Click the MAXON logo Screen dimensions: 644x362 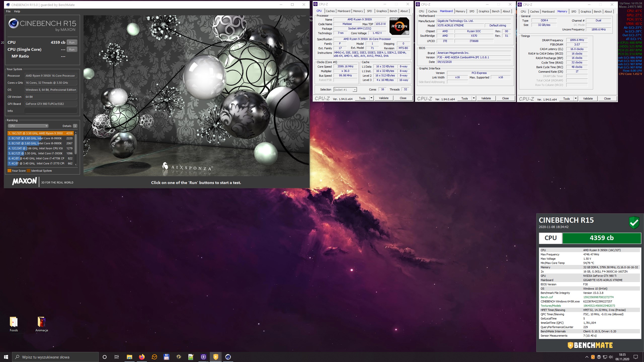coord(25,181)
